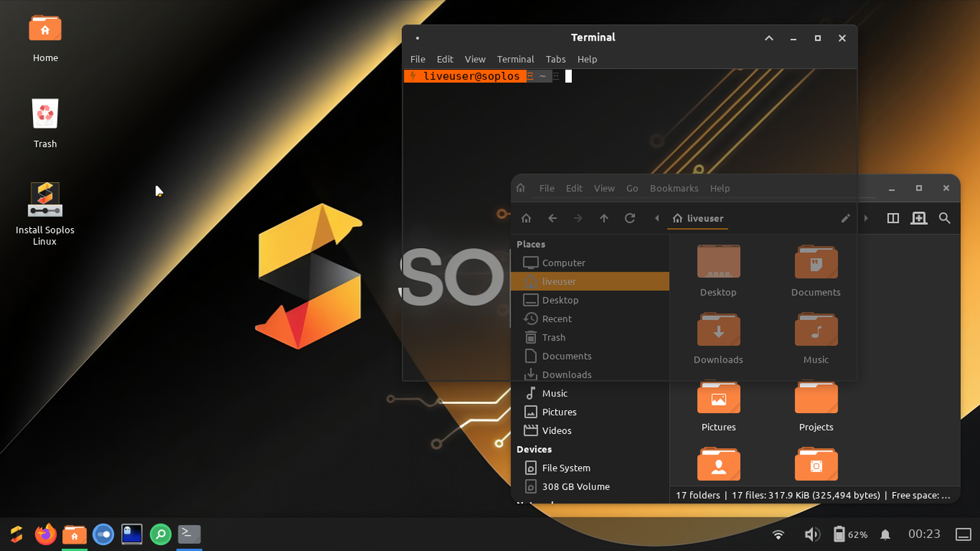Open the Bookmarks menu in the file manager
The image size is (980, 551).
tap(674, 188)
